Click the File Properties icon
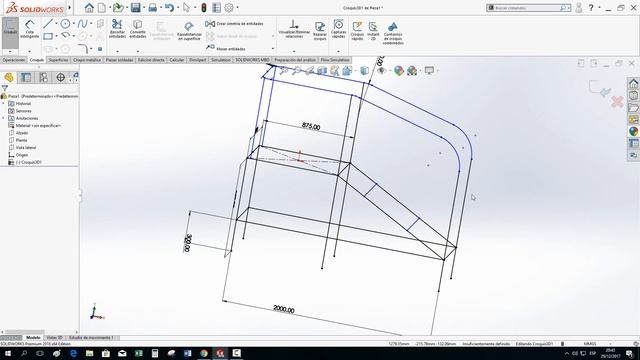The image size is (640, 360). coord(217,7)
